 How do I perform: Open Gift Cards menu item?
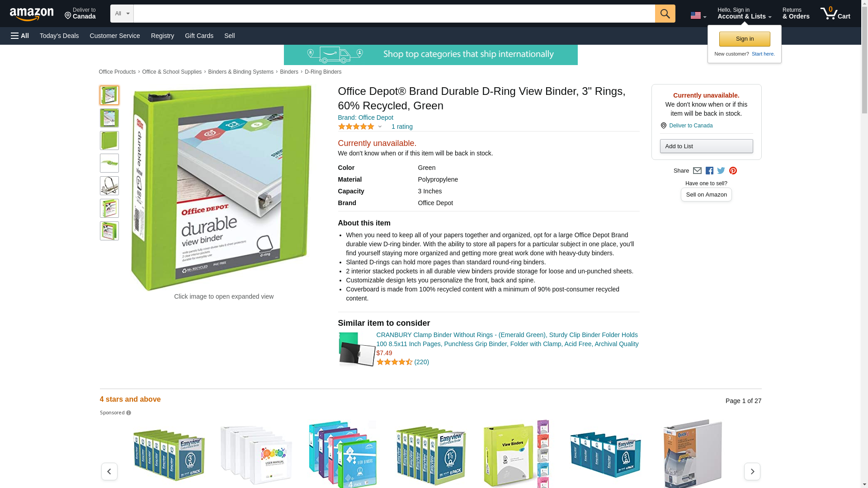pos(199,36)
